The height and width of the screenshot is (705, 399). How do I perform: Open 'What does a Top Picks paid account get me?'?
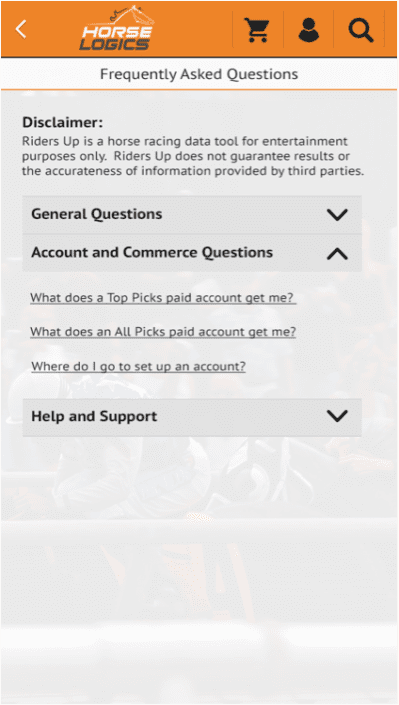point(163,298)
